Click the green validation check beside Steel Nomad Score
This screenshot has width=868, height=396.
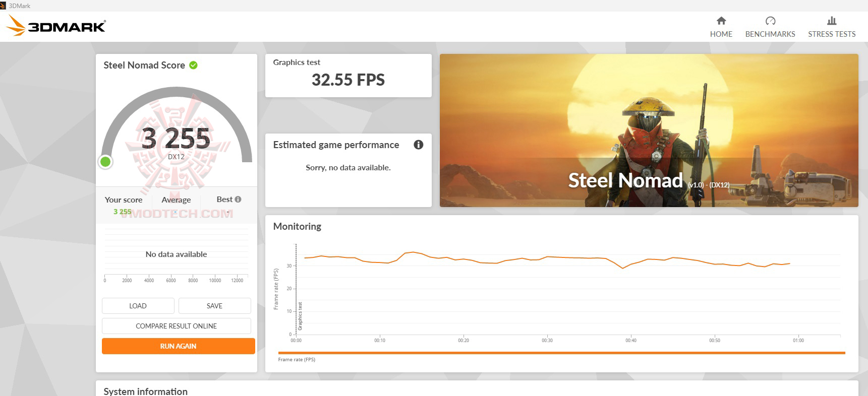tap(193, 65)
